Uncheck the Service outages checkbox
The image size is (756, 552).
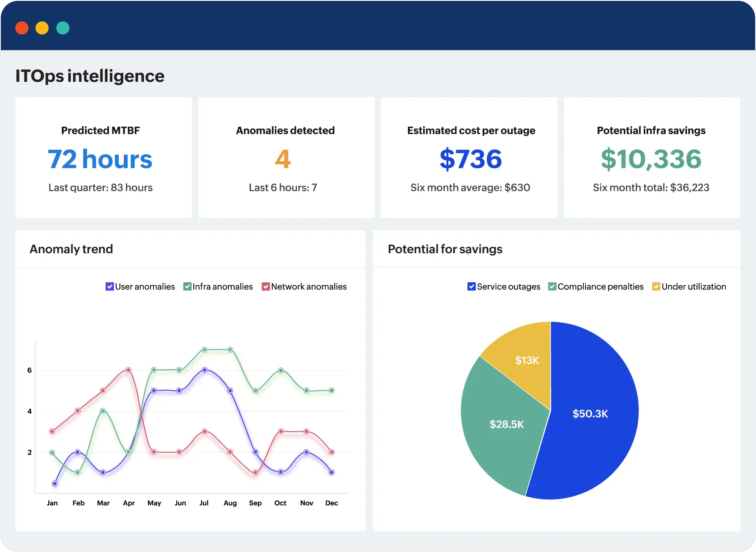tap(471, 287)
